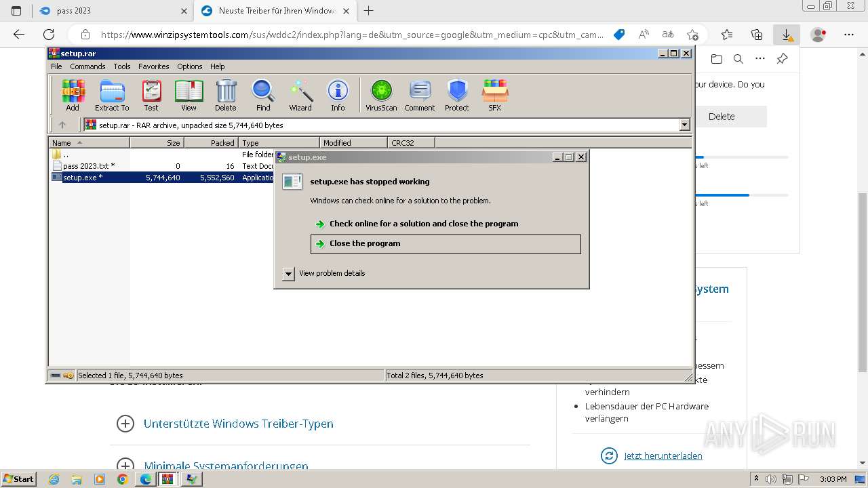The width and height of the screenshot is (868, 488).
Task: Click the Windows Start button
Action: pos(18,479)
